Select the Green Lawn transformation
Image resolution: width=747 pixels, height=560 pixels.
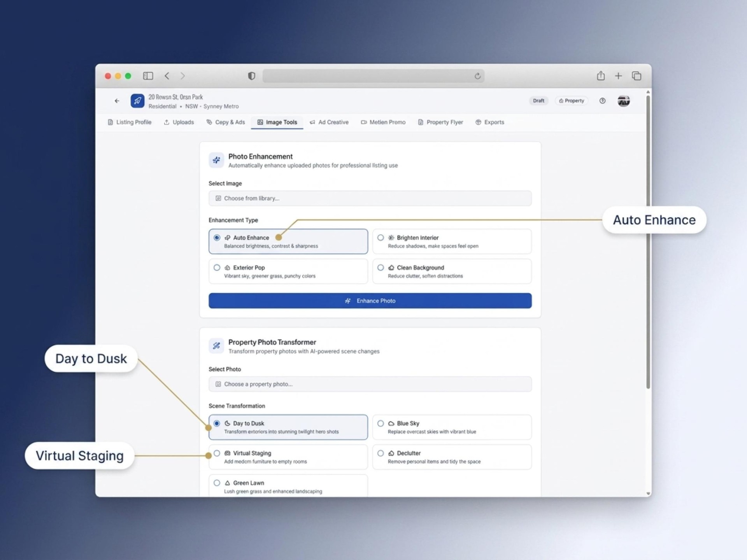click(x=288, y=486)
